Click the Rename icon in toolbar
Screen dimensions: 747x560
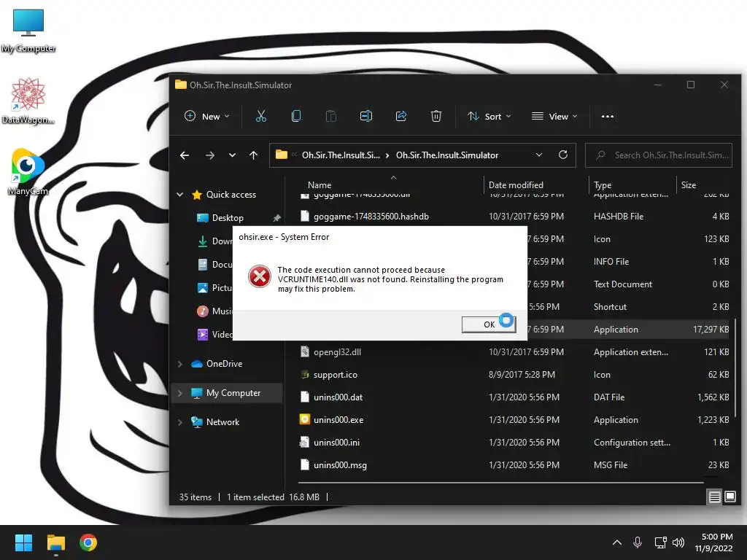[366, 116]
